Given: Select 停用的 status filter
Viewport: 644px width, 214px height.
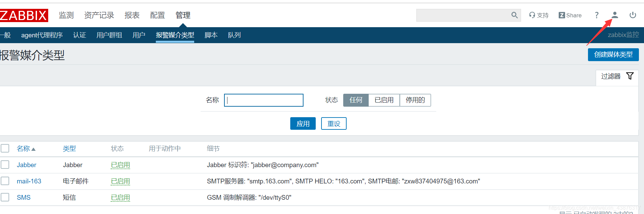Looking at the screenshot, I should coord(415,100).
